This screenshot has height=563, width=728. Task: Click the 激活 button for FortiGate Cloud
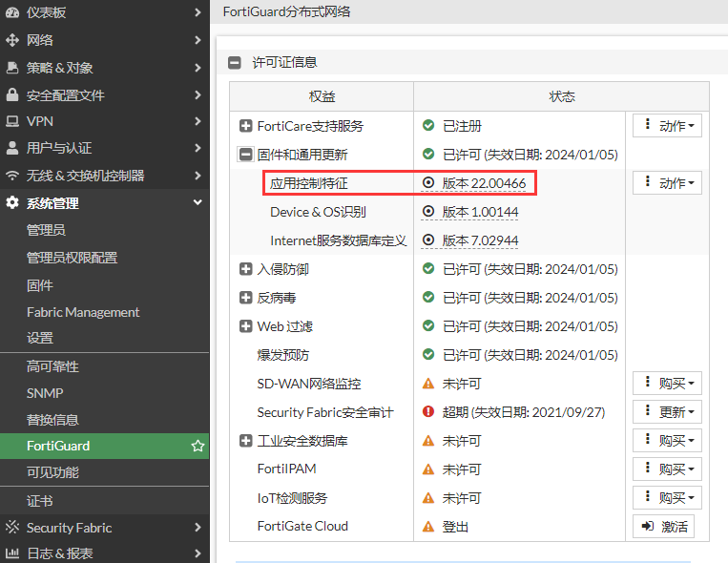(x=663, y=527)
